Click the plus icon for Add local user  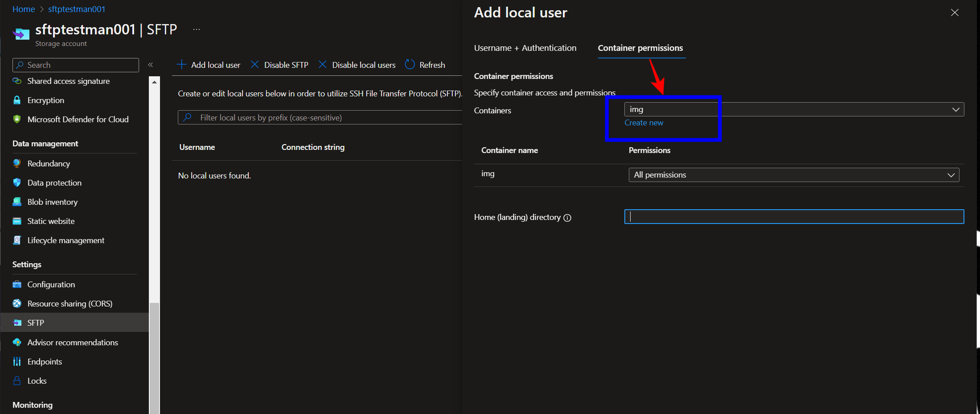181,65
